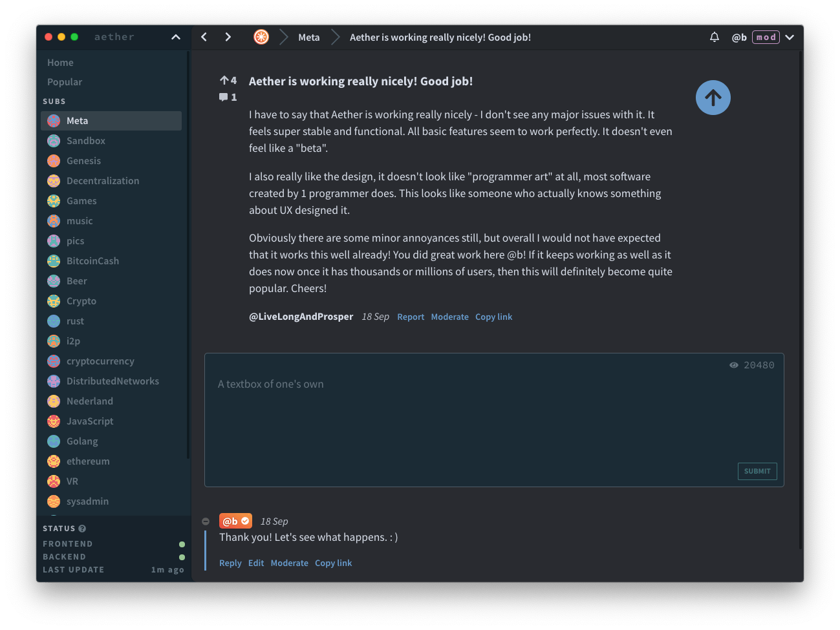Click the orange Aether home logo icon
The width and height of the screenshot is (840, 630).
click(261, 37)
